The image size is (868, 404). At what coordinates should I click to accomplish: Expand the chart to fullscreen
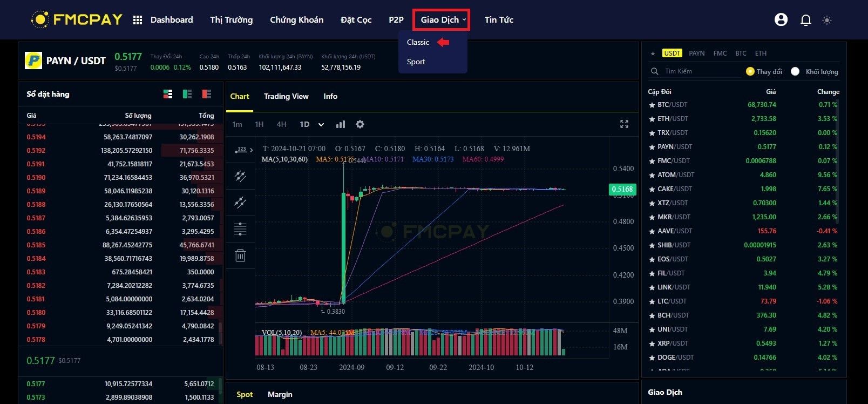coord(625,124)
